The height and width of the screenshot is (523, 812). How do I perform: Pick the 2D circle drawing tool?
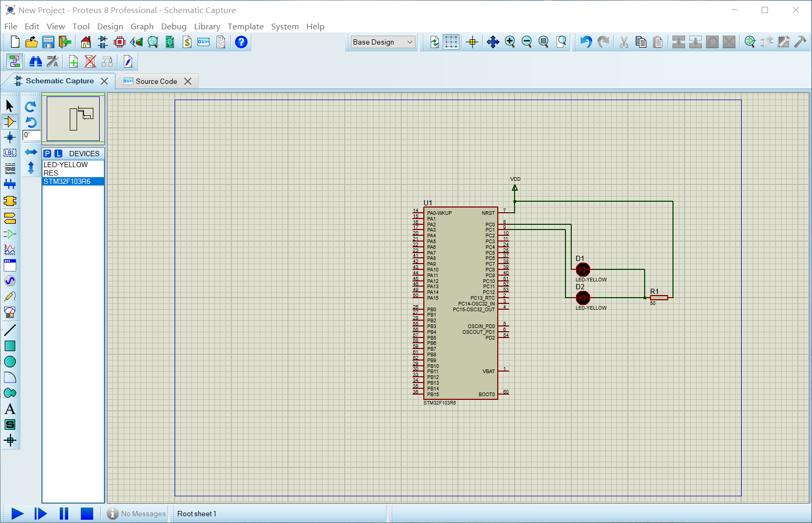pyautogui.click(x=9, y=362)
